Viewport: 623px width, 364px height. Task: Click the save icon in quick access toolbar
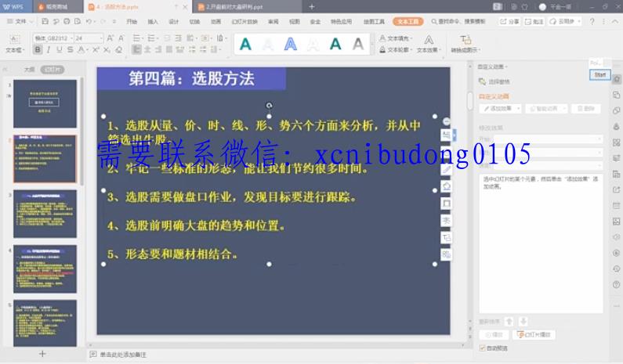click(45, 21)
